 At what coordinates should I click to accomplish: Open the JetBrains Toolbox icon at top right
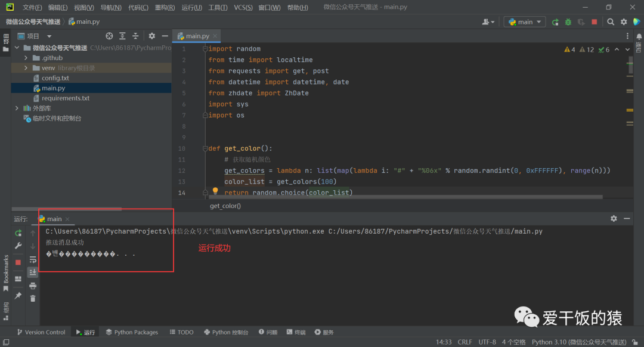637,22
